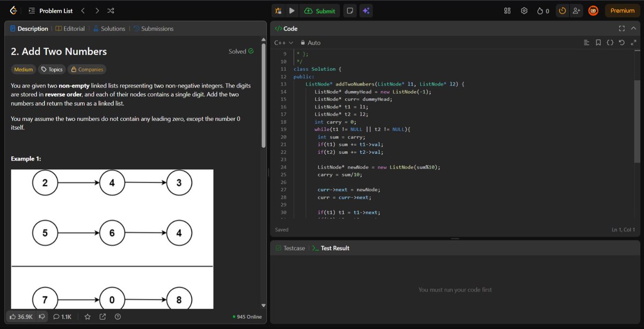Image resolution: width=644 pixels, height=329 pixels.
Task: Dislike the problem with thumbs-down
Action: point(42,317)
